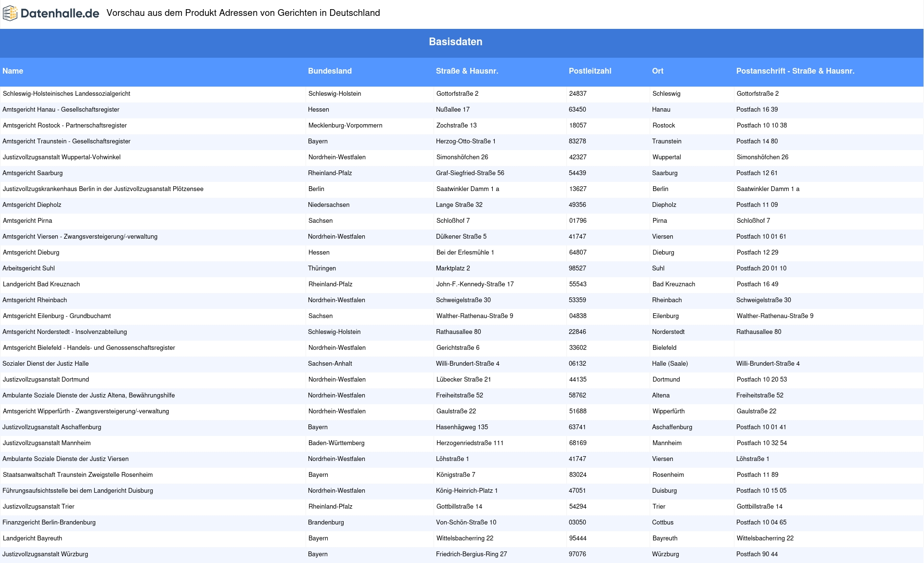Viewport: 924px width, 563px height.
Task: Click the Basisdaten section banner
Action: coord(462,43)
